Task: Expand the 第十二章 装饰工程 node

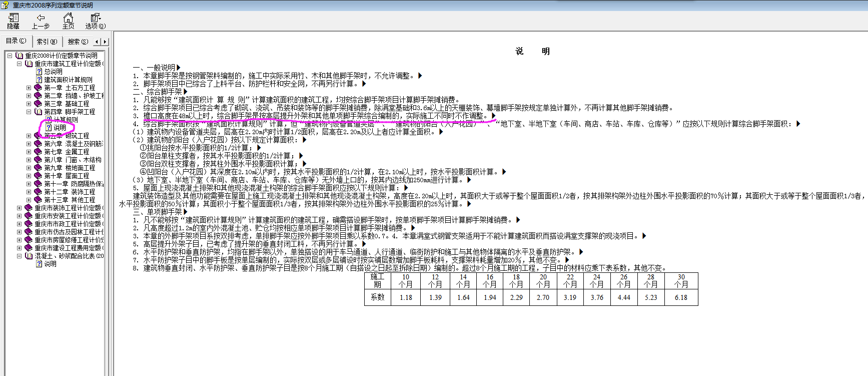Action: (x=29, y=192)
